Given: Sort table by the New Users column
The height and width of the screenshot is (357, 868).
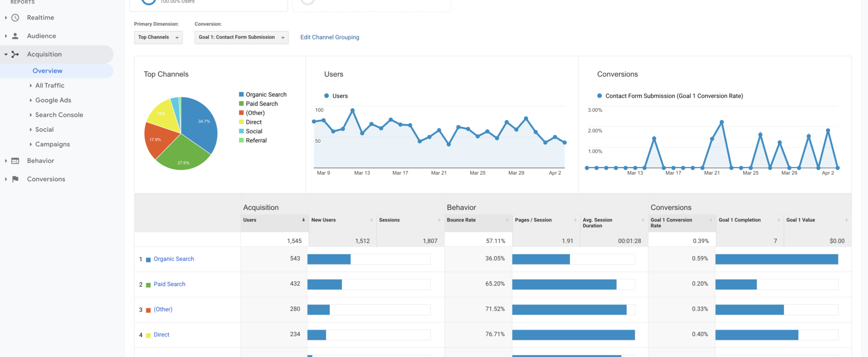Looking at the screenshot, I should [323, 220].
